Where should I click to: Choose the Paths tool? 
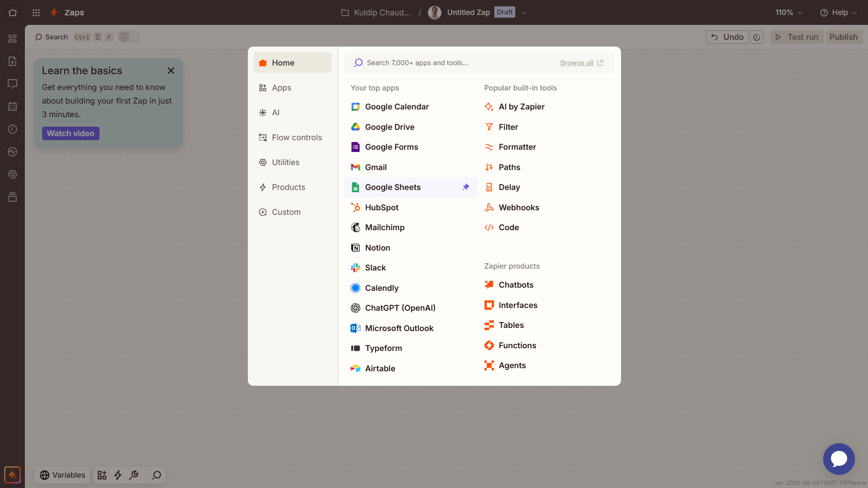(x=545, y=167)
